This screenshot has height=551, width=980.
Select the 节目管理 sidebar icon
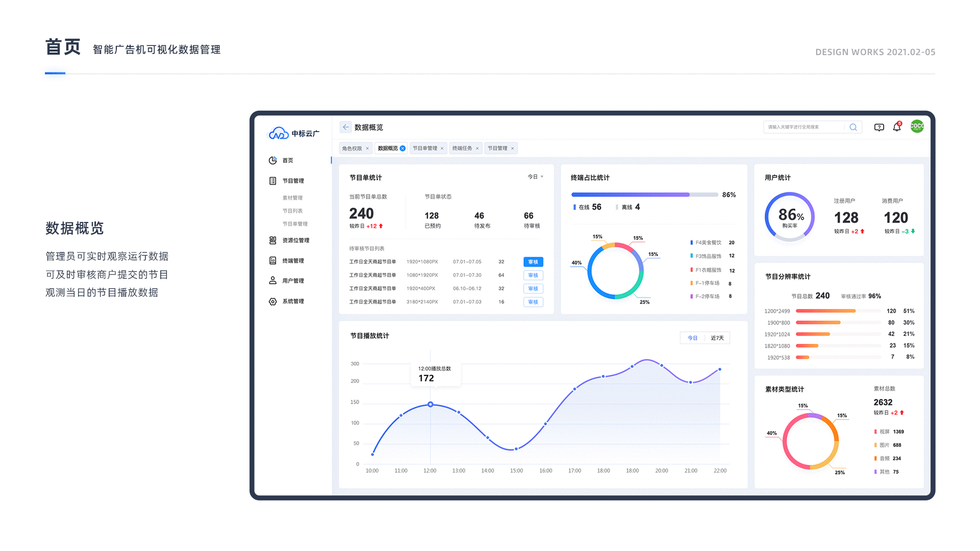pyautogui.click(x=273, y=181)
